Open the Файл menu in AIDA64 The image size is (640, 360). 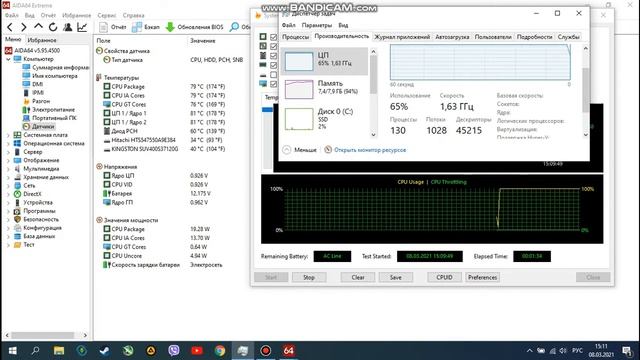point(11,16)
